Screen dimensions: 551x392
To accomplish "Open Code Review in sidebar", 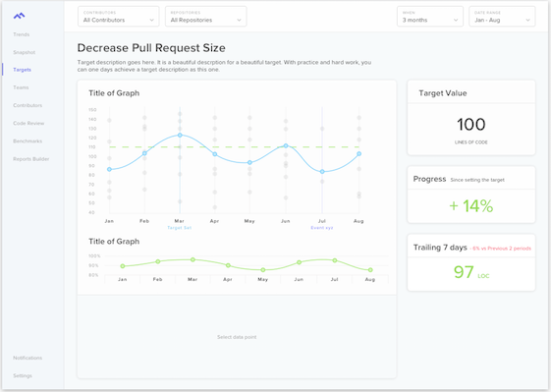I will point(28,124).
